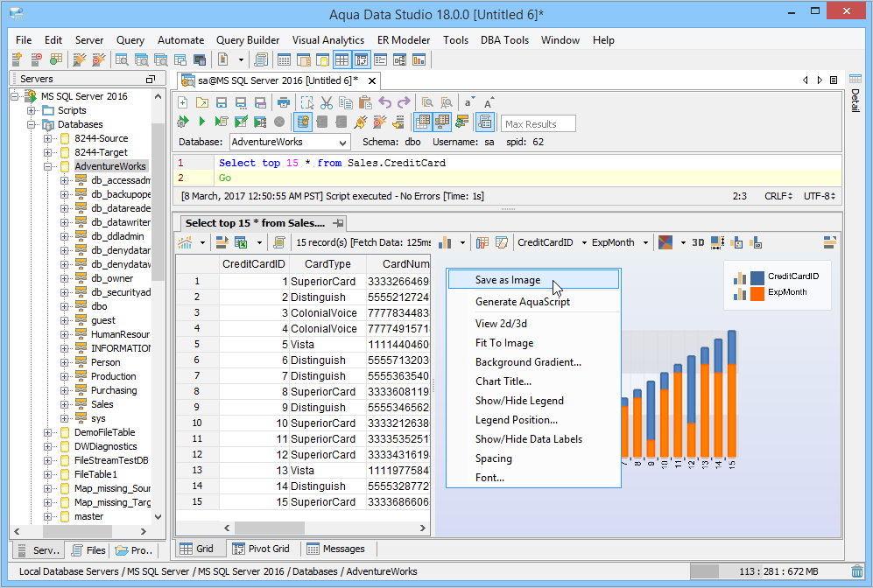Screen dimensions: 873x588
Task: Click the Memory garbage collector trash icon
Action: pos(857,571)
